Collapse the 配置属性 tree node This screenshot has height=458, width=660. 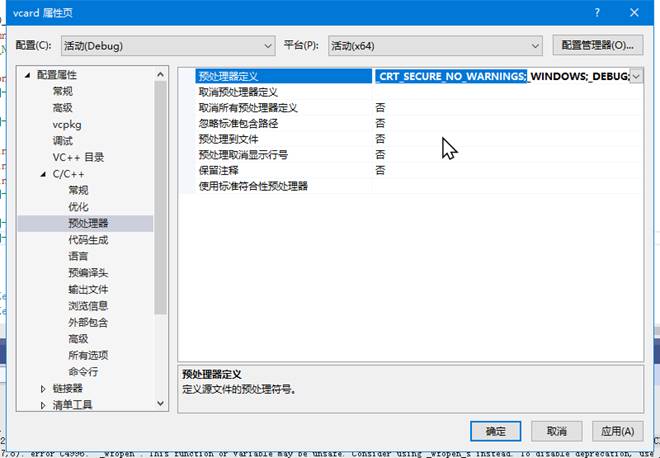[27, 75]
